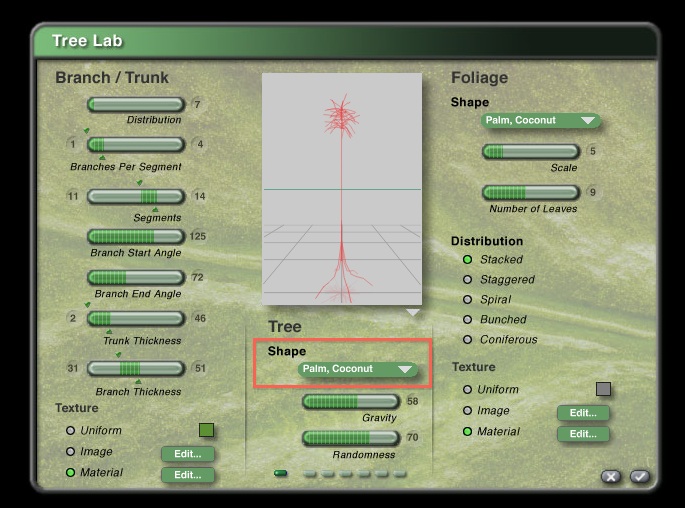Cancel Tree Lab with the X button

[611, 477]
